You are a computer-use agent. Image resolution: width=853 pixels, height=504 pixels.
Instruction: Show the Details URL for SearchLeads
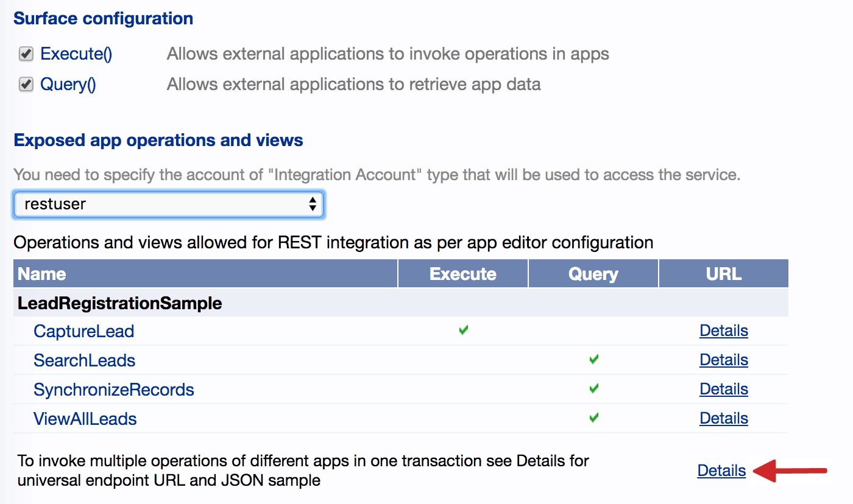724,360
